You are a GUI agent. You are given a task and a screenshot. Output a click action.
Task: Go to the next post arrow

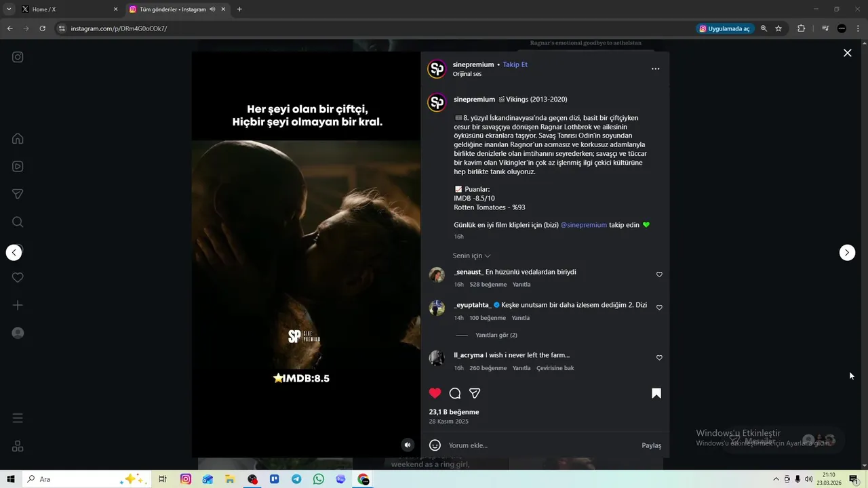pyautogui.click(x=847, y=252)
